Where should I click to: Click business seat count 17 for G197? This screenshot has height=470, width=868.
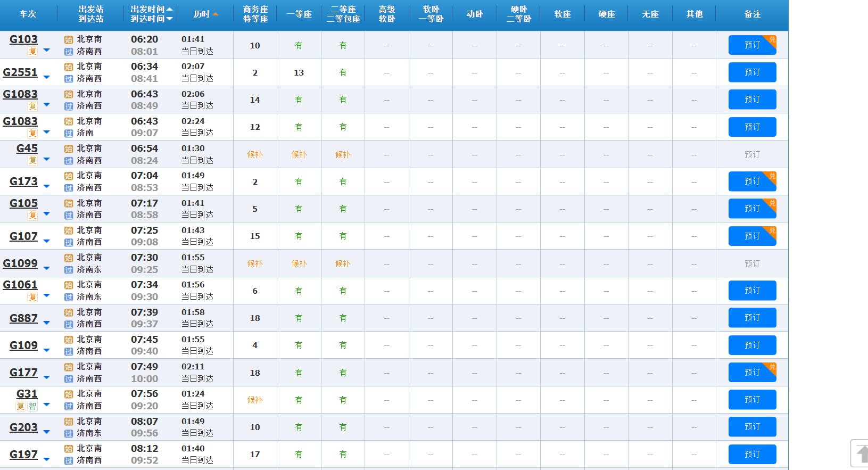pos(255,455)
